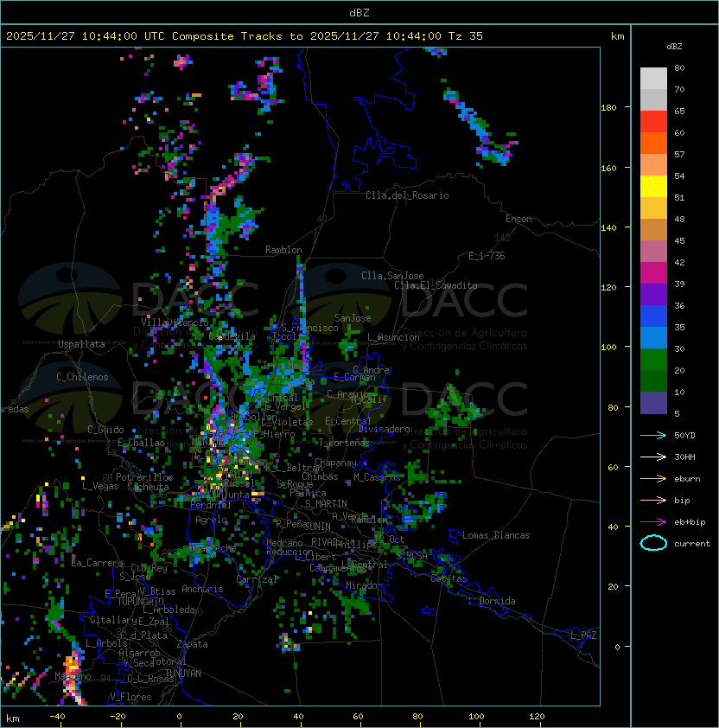Screen dimensions: 719x728
Task: Click the Clla.del_Rosario place label
Action: tap(407, 195)
